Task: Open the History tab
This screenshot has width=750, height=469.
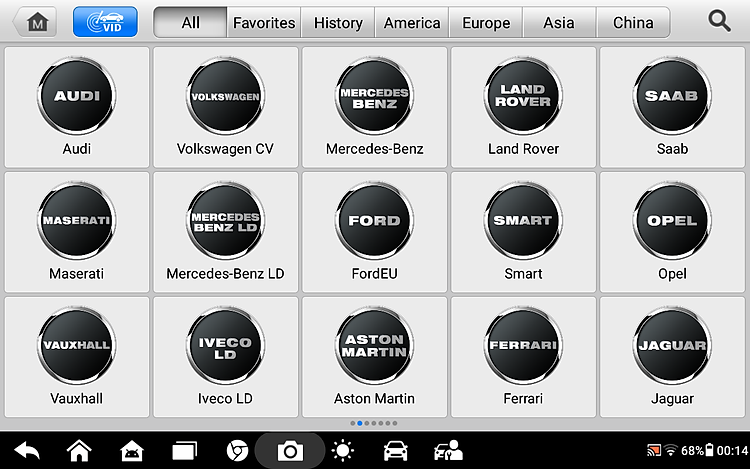Action: click(x=338, y=22)
